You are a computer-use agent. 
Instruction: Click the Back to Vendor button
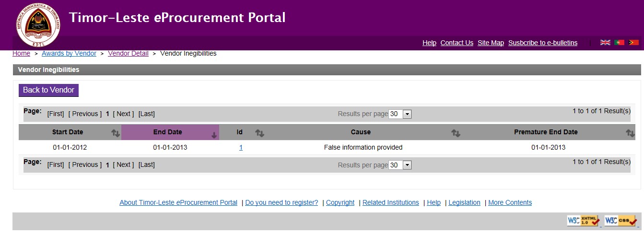coord(48,90)
